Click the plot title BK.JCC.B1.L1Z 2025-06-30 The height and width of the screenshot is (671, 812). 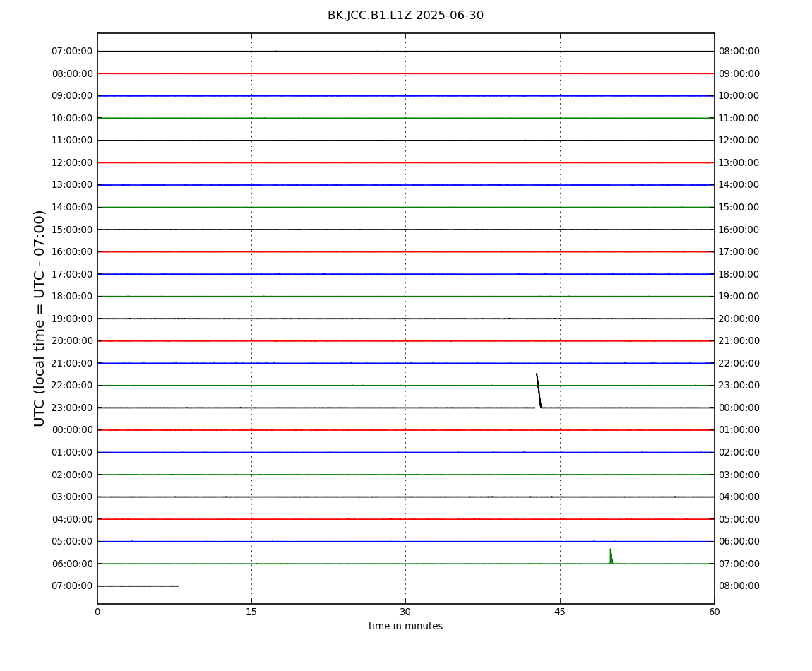pyautogui.click(x=405, y=16)
